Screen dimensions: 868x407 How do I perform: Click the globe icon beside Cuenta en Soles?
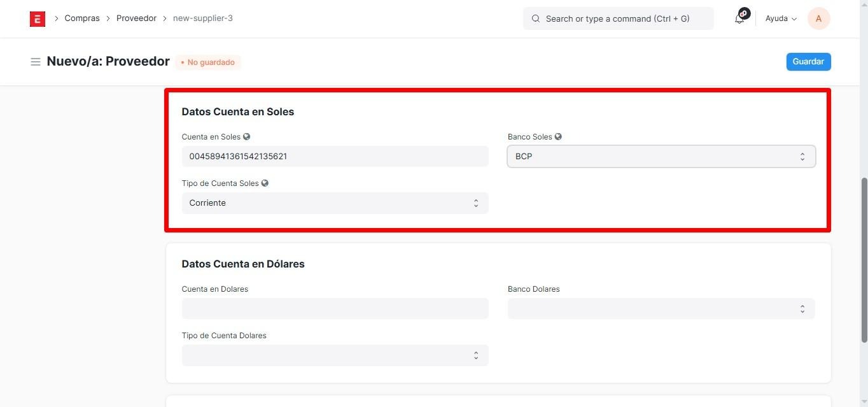tap(247, 137)
